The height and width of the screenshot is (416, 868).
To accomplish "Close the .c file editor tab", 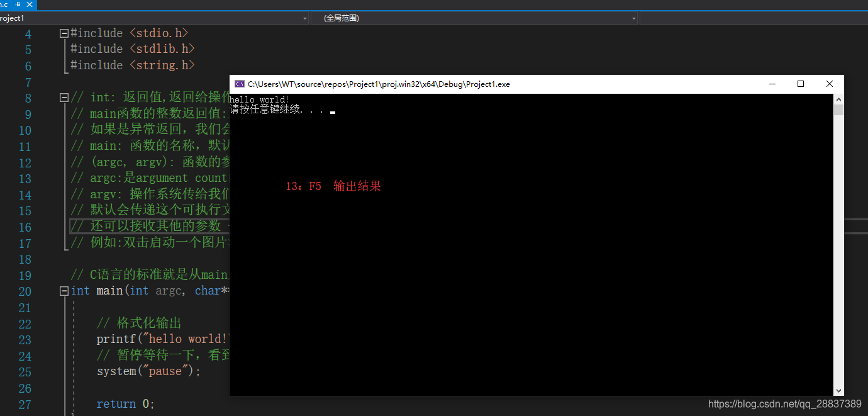I will (x=29, y=4).
